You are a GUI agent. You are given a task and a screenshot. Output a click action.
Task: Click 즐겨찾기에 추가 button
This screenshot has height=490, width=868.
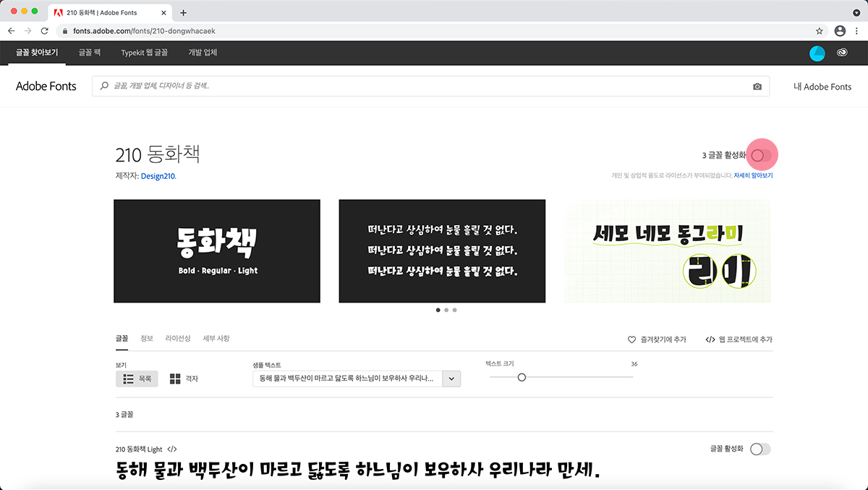pyautogui.click(x=657, y=339)
